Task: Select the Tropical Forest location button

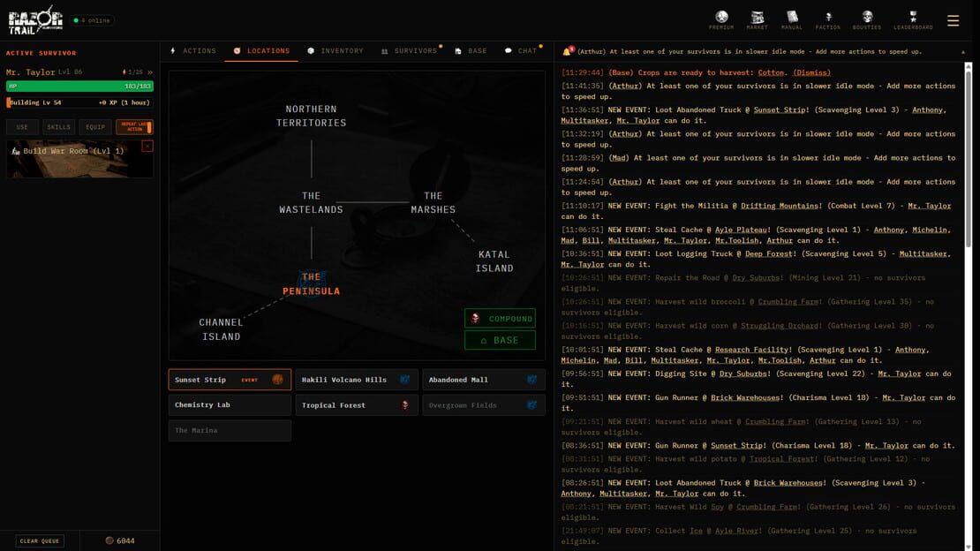Action: click(357, 404)
